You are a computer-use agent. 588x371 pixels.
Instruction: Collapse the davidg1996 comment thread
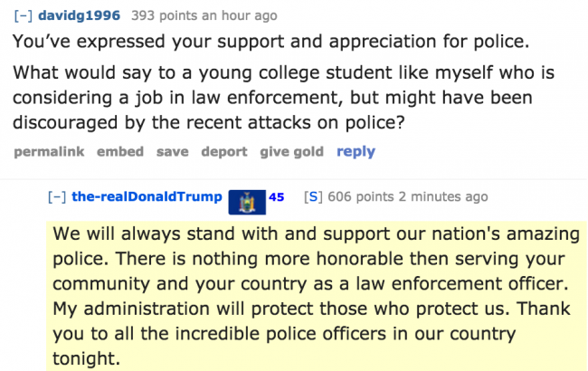(x=24, y=15)
